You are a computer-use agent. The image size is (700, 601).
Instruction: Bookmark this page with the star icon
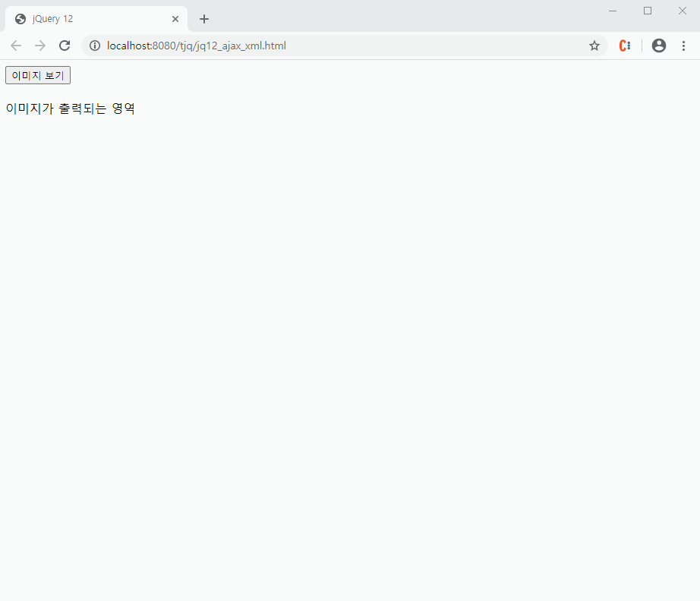coord(594,46)
